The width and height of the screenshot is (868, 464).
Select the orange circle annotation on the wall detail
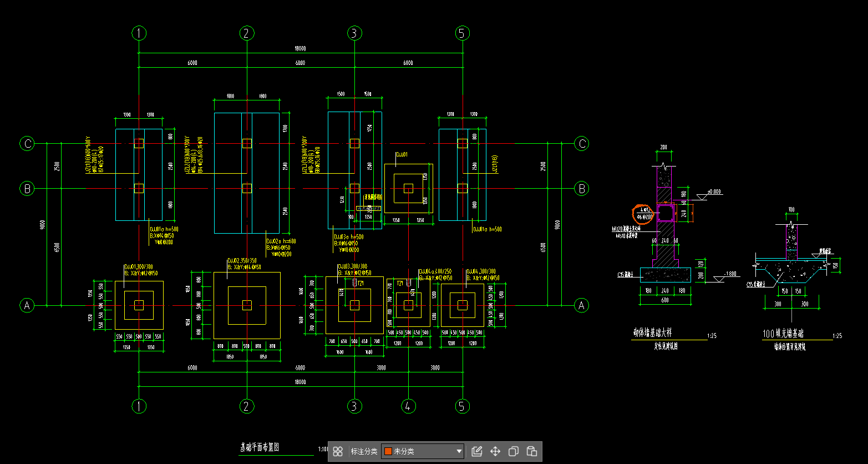(x=644, y=213)
